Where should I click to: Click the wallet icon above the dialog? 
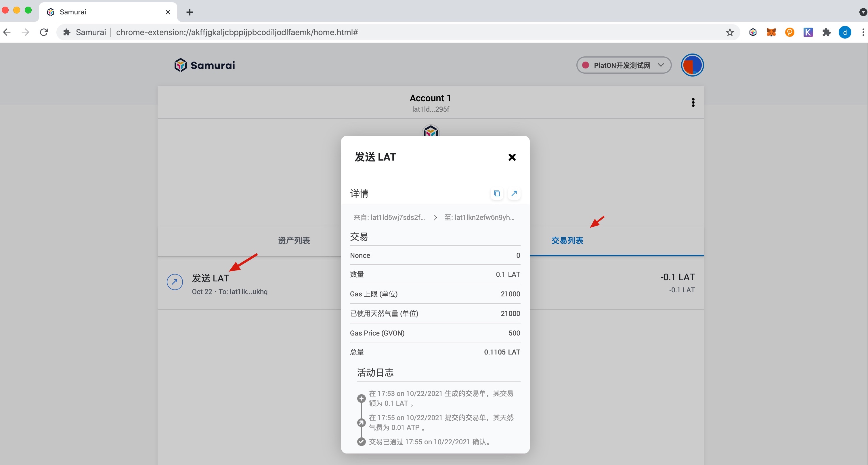[431, 131]
